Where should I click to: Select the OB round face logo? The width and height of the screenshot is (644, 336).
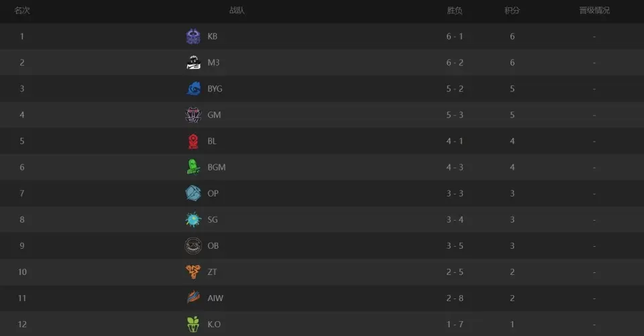[x=193, y=245]
